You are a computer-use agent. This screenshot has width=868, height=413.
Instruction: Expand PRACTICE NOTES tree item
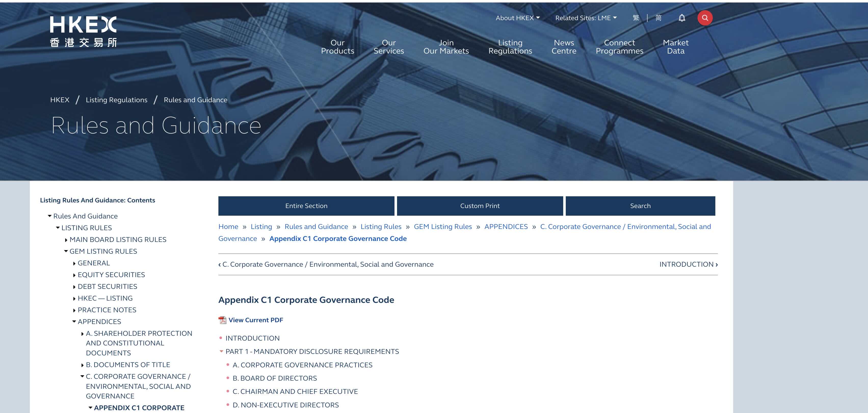point(74,310)
